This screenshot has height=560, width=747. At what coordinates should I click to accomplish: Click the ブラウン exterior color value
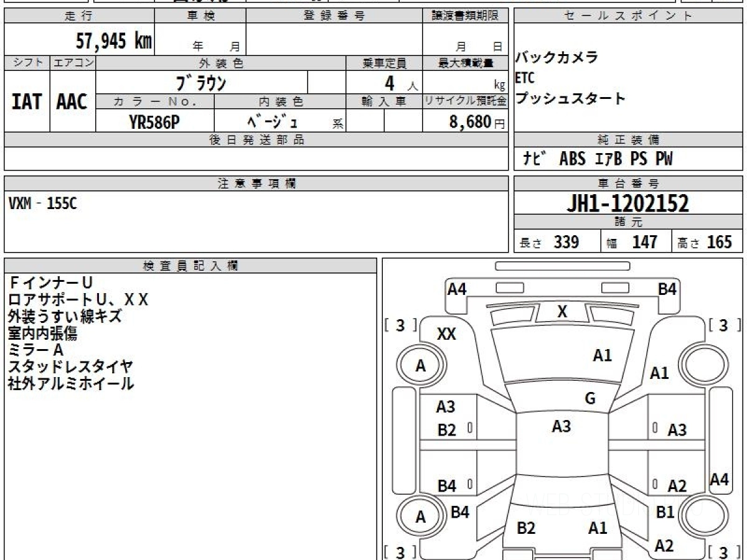pos(201,82)
